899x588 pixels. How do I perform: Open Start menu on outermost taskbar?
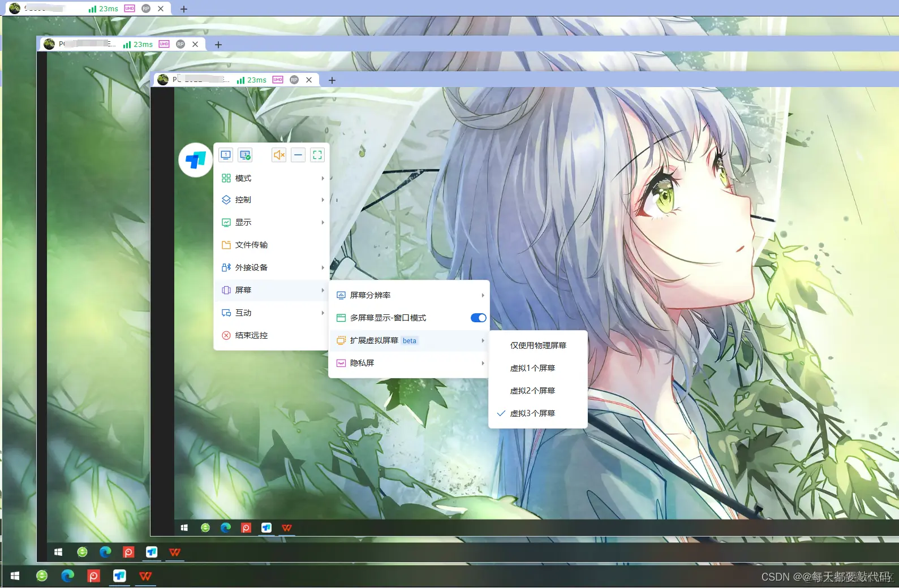(x=15, y=576)
